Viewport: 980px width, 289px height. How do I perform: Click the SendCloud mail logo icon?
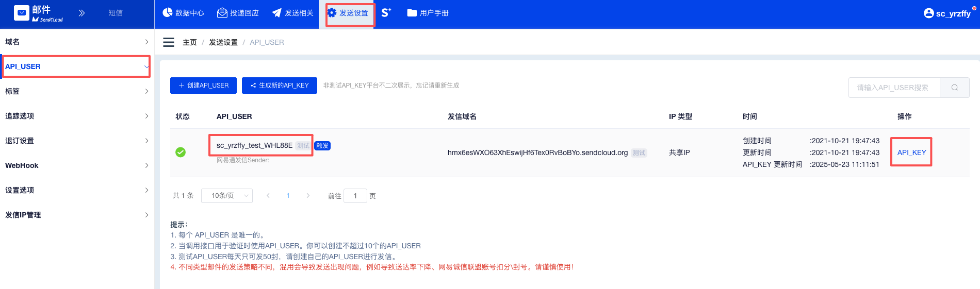click(22, 13)
